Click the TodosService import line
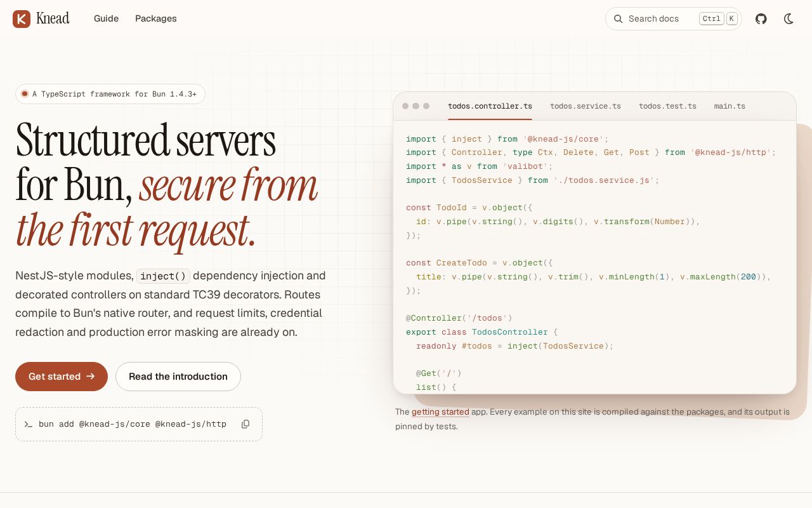The height and width of the screenshot is (508, 812). click(533, 180)
